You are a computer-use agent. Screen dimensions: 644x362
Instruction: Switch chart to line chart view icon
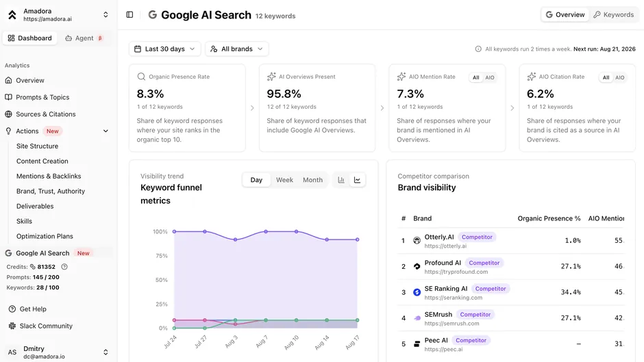[x=358, y=180]
